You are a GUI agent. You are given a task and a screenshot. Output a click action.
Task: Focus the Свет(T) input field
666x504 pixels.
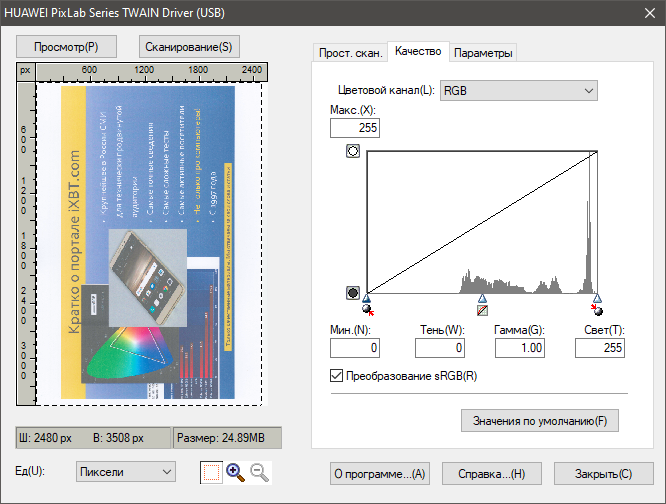click(x=600, y=348)
